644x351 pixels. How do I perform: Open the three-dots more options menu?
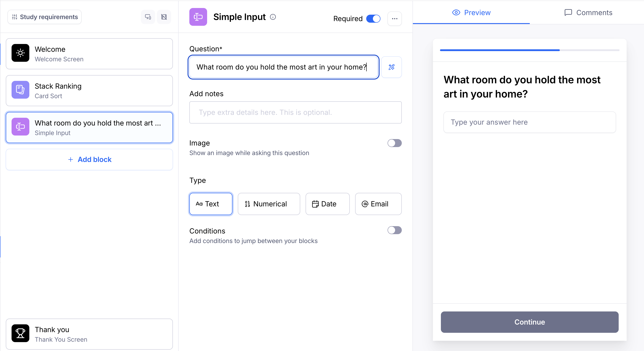[394, 19]
